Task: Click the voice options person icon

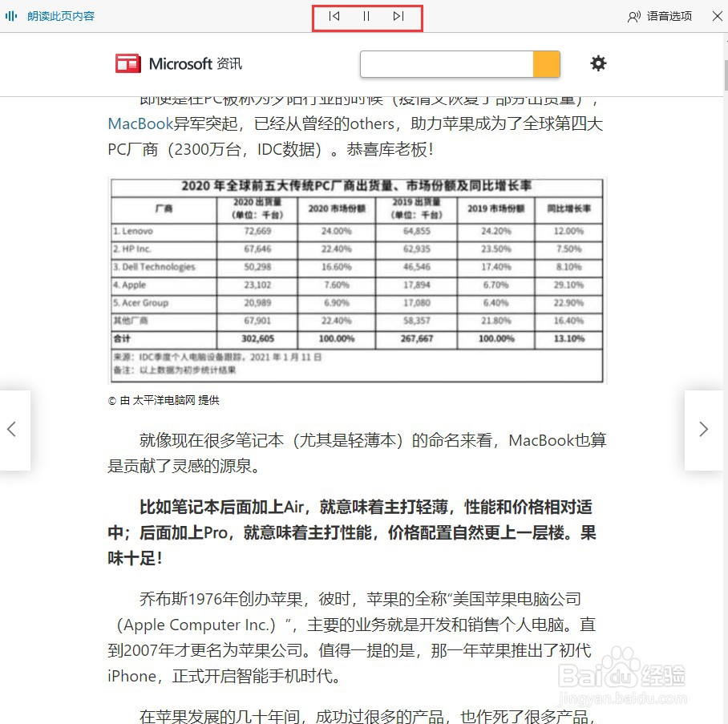Action: [633, 17]
